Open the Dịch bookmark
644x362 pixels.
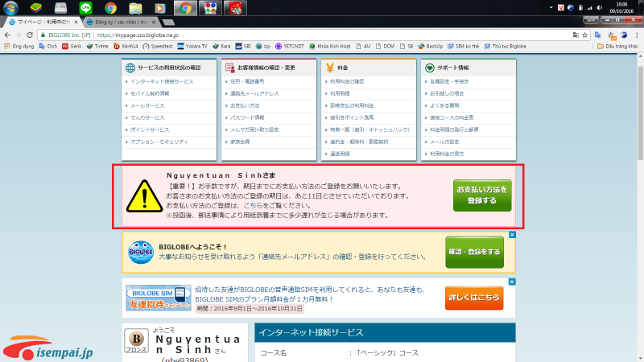point(48,47)
